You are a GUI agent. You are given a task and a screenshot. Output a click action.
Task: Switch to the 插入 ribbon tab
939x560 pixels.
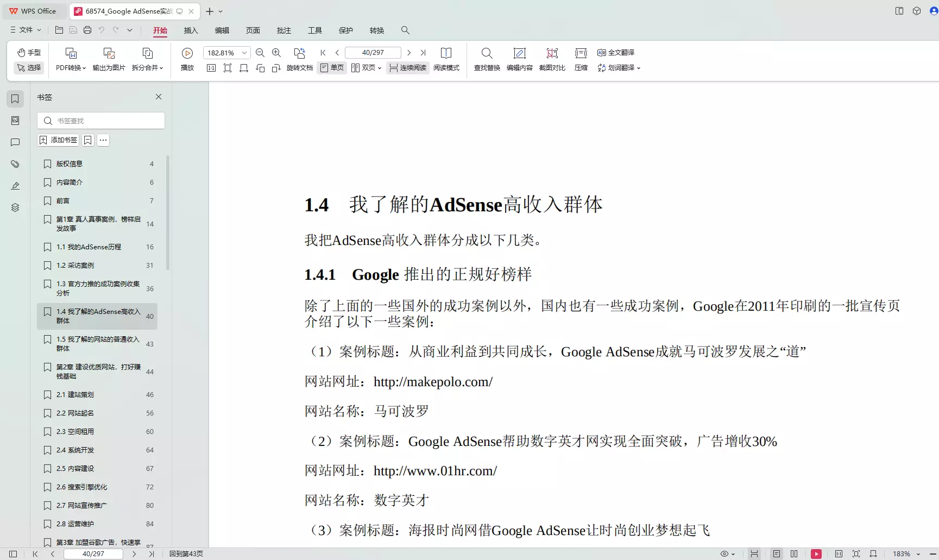191,30
